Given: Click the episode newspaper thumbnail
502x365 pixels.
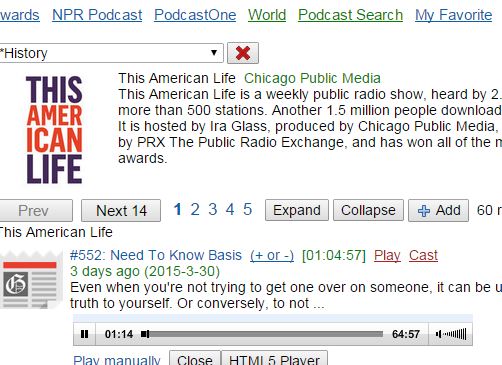Looking at the screenshot, I should click(x=31, y=279).
